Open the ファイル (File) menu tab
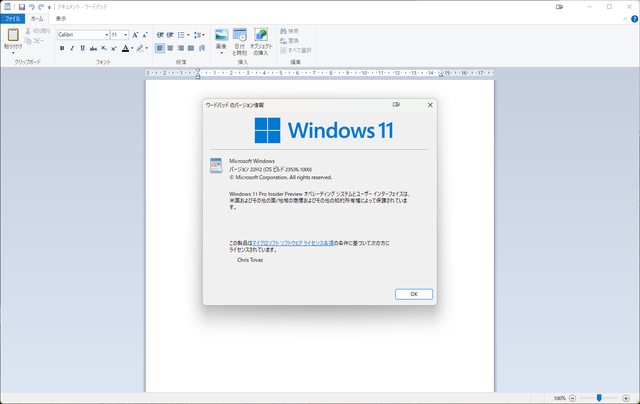 pyautogui.click(x=12, y=18)
